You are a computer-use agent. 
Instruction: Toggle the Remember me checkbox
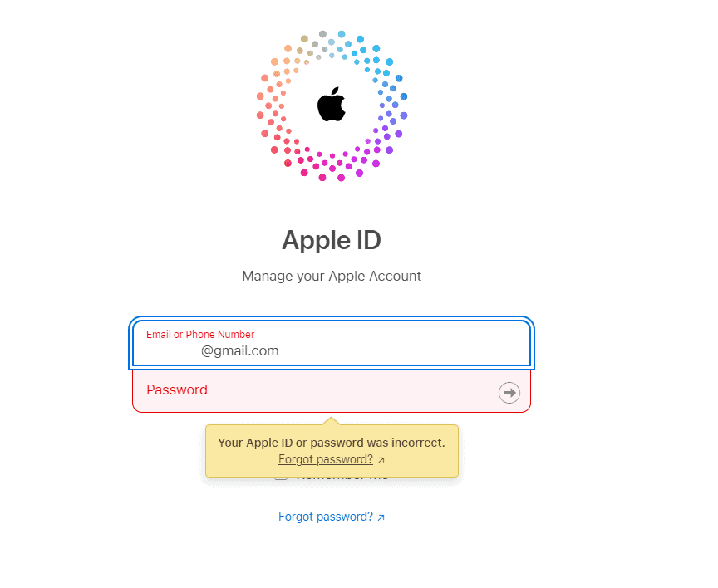point(281,476)
